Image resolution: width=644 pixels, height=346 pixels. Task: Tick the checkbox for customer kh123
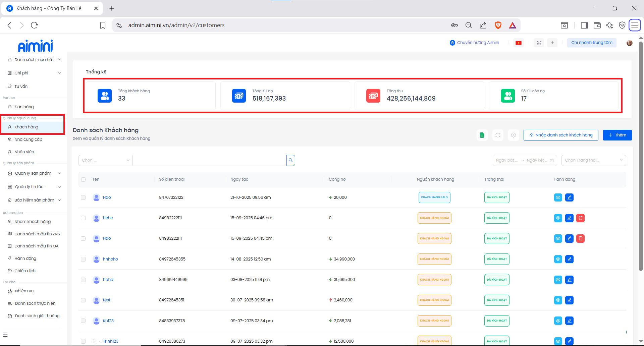(83, 321)
